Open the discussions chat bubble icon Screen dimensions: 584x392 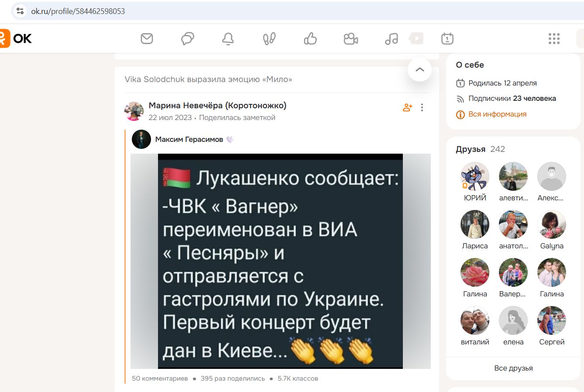pos(188,39)
